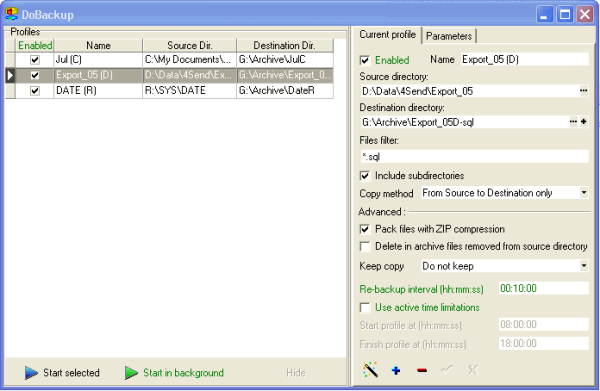Image resolution: width=600 pixels, height=391 pixels.
Task: Click the greyed-out cancel X icon
Action: pyautogui.click(x=473, y=370)
